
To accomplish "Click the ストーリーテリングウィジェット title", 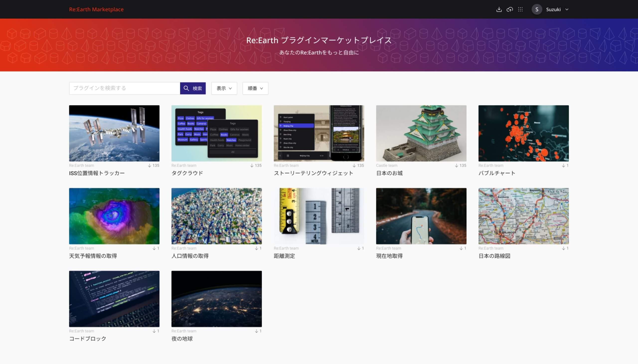I will pyautogui.click(x=314, y=173).
